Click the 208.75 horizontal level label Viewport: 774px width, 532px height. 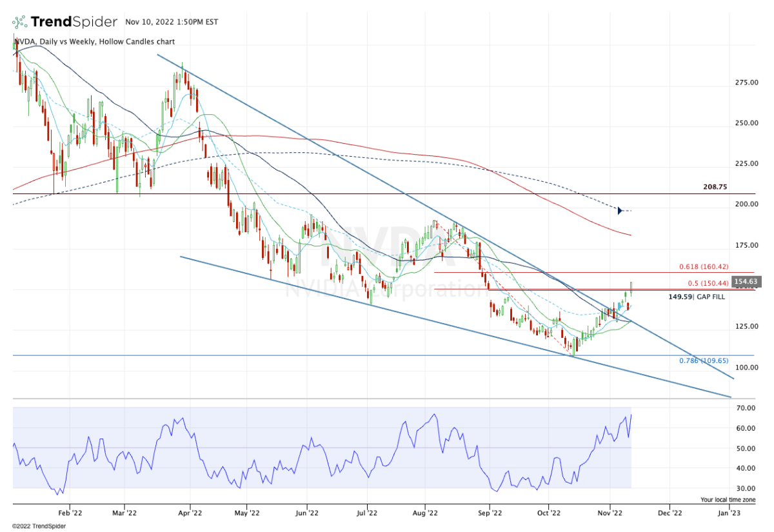(x=715, y=186)
